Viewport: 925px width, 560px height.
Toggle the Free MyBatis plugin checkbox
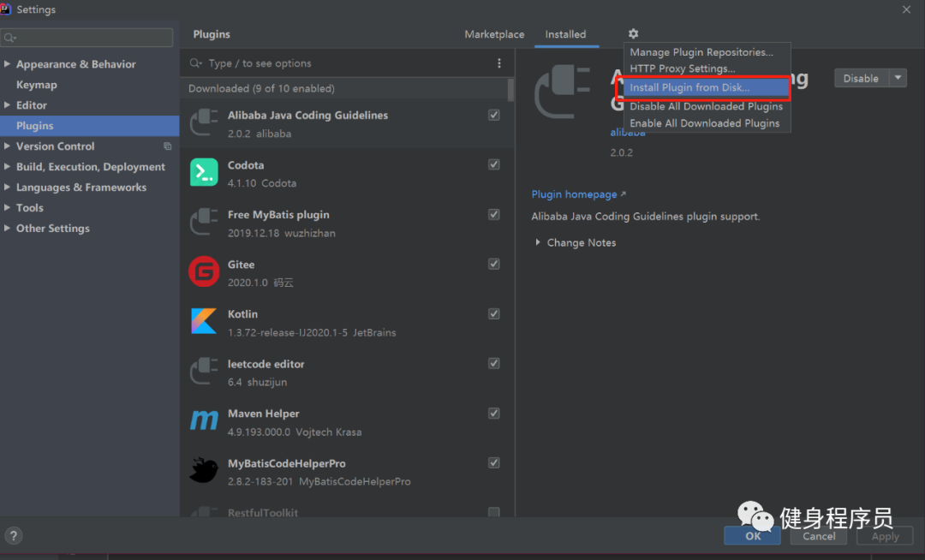point(494,214)
